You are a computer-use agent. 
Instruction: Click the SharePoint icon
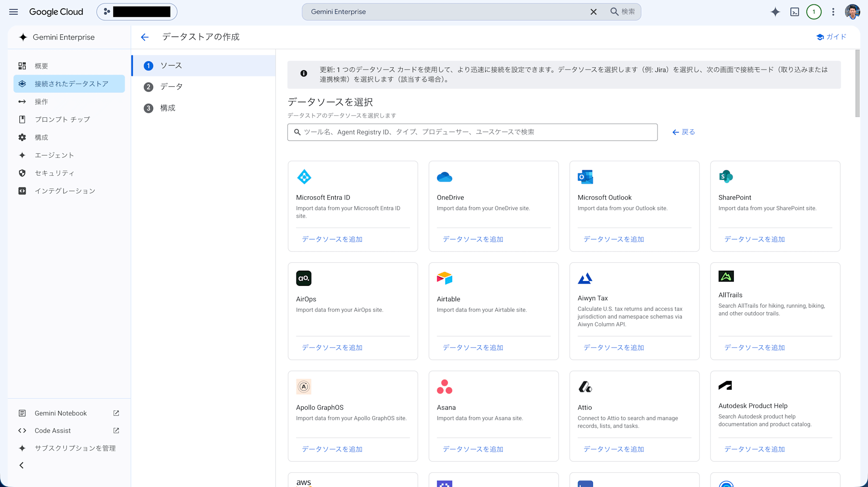coord(726,176)
